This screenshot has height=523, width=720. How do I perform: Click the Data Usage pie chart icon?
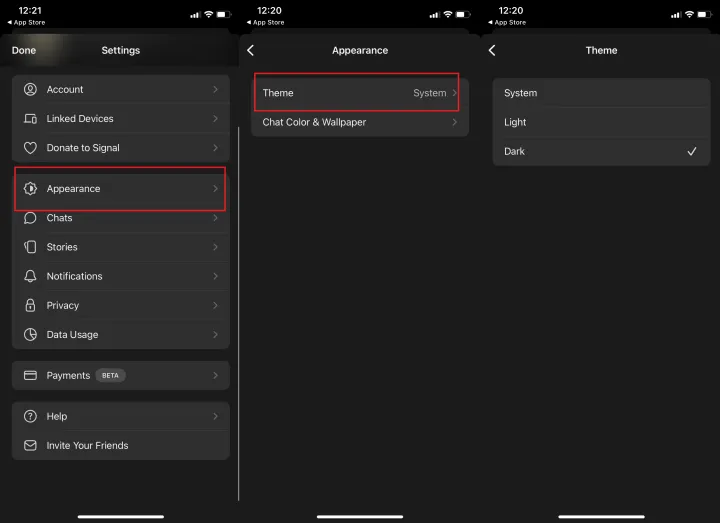coord(30,335)
